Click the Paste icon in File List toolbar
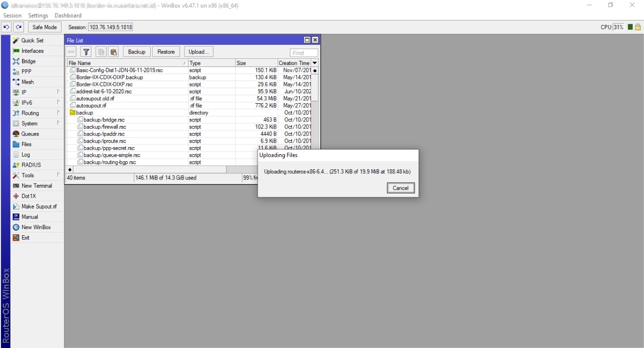 click(114, 52)
